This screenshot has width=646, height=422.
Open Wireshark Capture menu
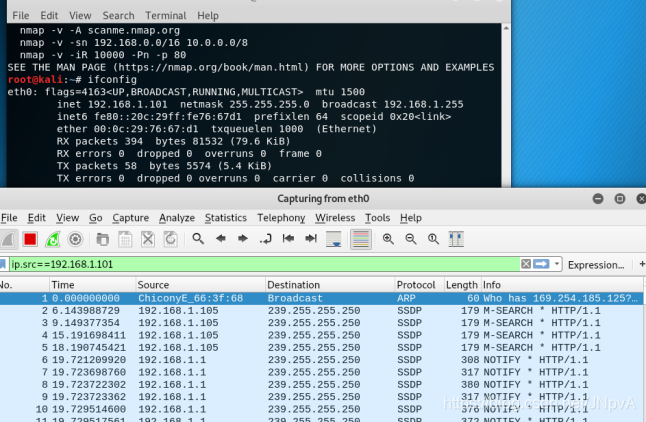(131, 218)
